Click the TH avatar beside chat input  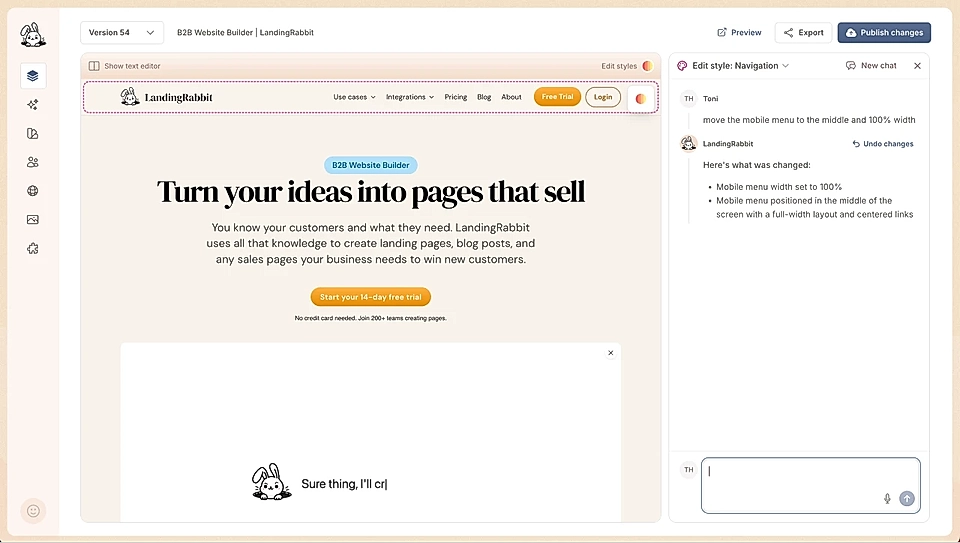coord(689,470)
